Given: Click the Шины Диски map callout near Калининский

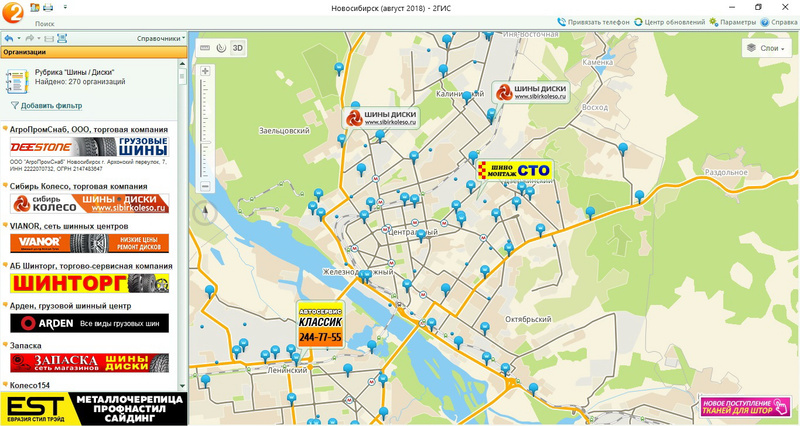Looking at the screenshot, I should 531,92.
